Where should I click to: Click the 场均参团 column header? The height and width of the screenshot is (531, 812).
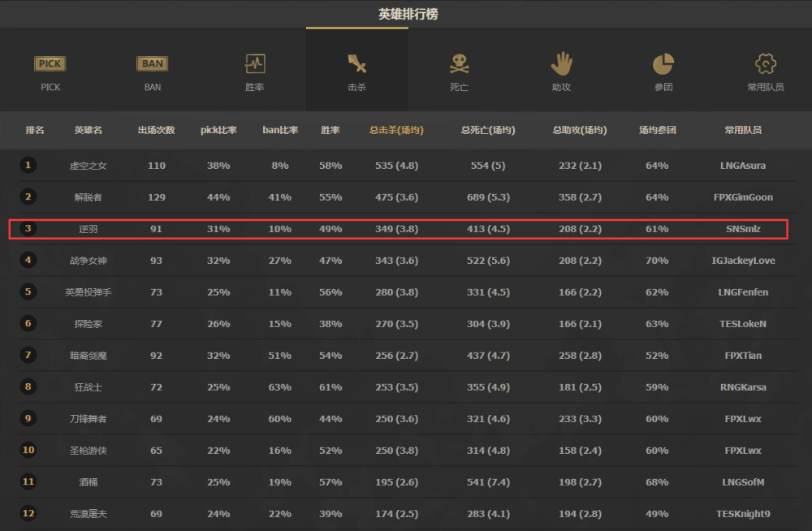click(x=657, y=130)
